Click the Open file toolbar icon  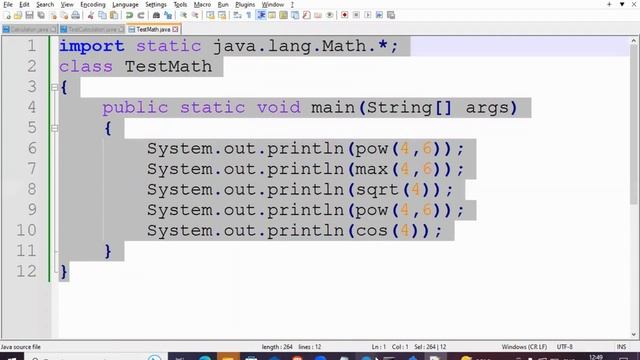18,15
